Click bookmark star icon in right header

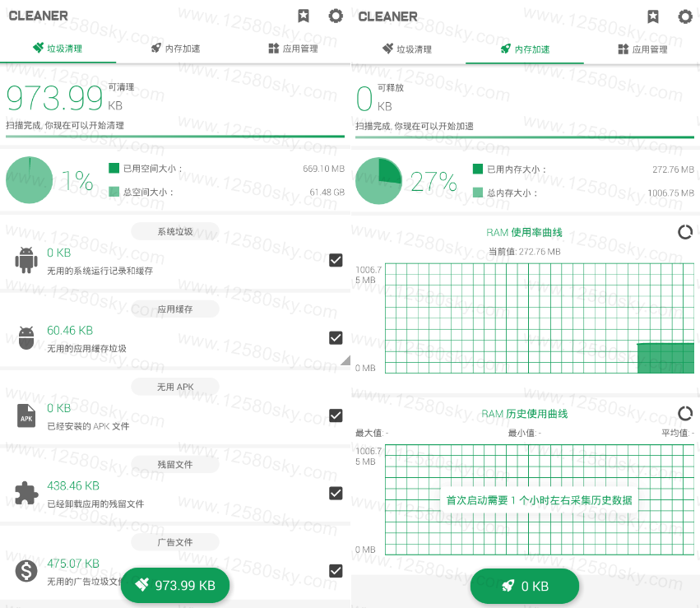653,16
